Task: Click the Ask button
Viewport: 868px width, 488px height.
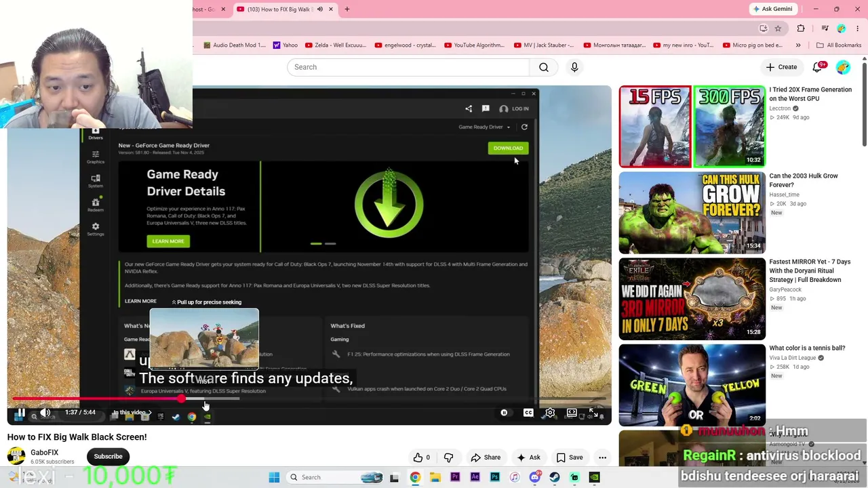Action: pos(528,457)
